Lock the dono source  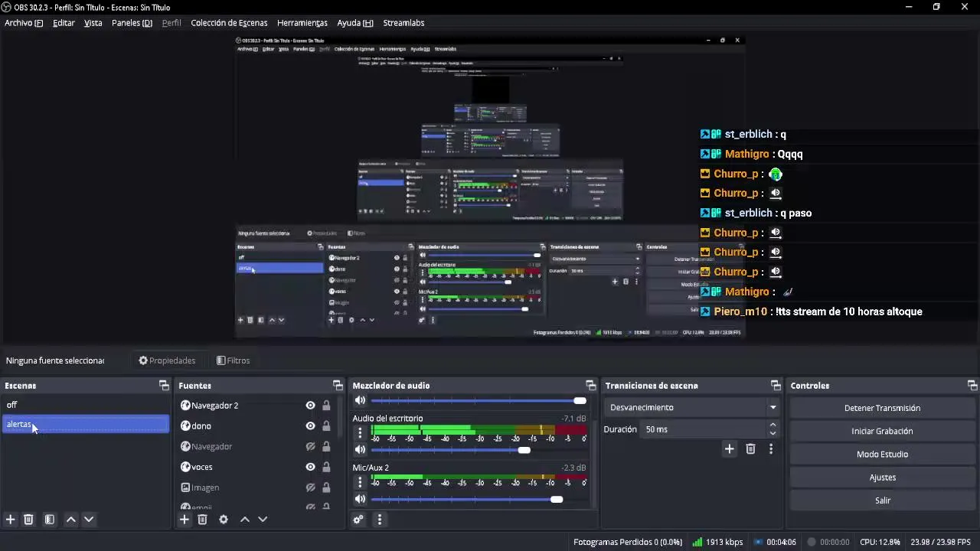coord(326,426)
